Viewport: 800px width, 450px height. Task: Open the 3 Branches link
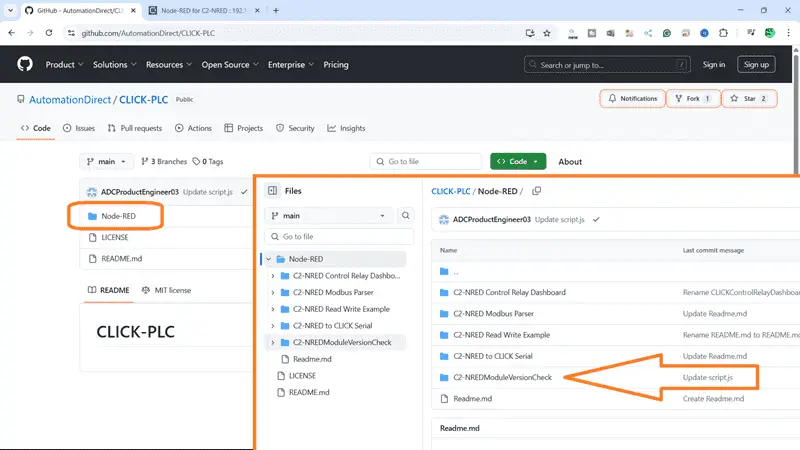coord(164,161)
